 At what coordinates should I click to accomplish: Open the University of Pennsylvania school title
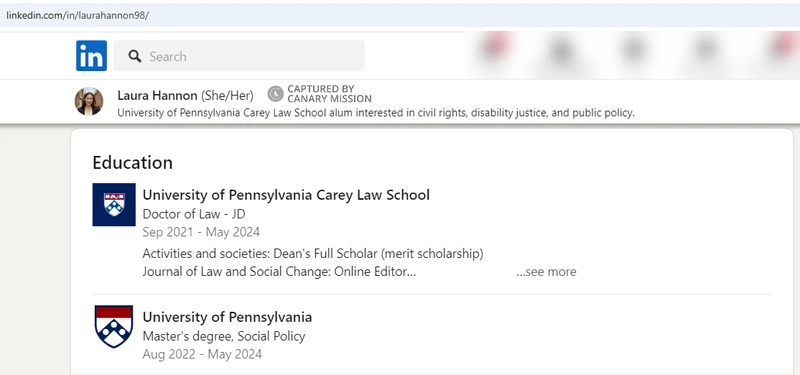point(227,317)
